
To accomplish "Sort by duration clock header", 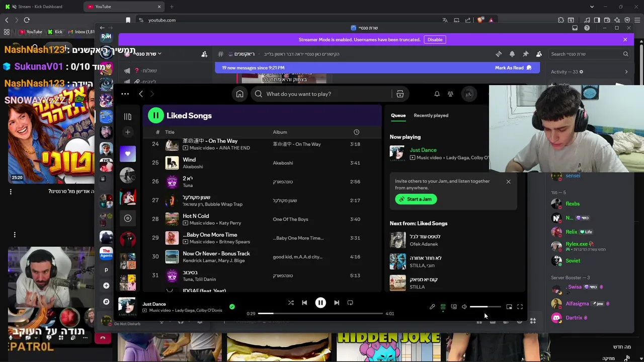I will [356, 132].
